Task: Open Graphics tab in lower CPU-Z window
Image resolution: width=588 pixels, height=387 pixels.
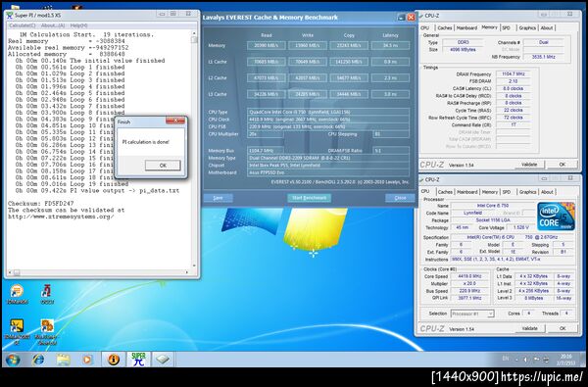Action: pyautogui.click(x=527, y=192)
